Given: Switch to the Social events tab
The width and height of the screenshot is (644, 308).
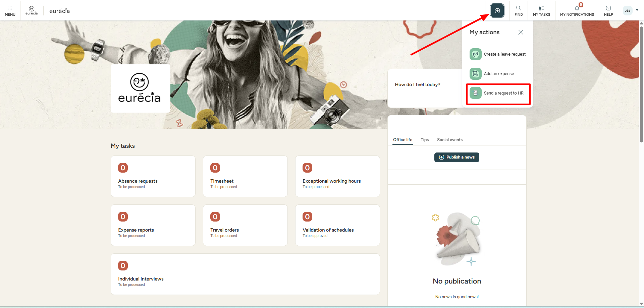Looking at the screenshot, I should point(449,140).
